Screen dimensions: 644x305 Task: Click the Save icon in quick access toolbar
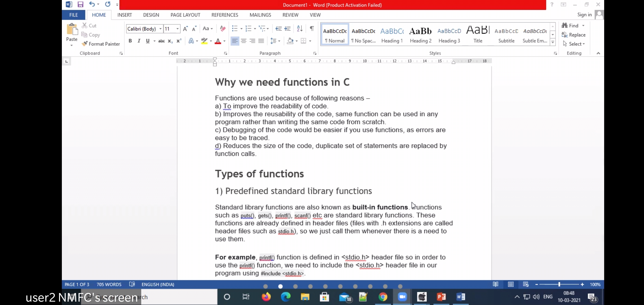click(80, 5)
